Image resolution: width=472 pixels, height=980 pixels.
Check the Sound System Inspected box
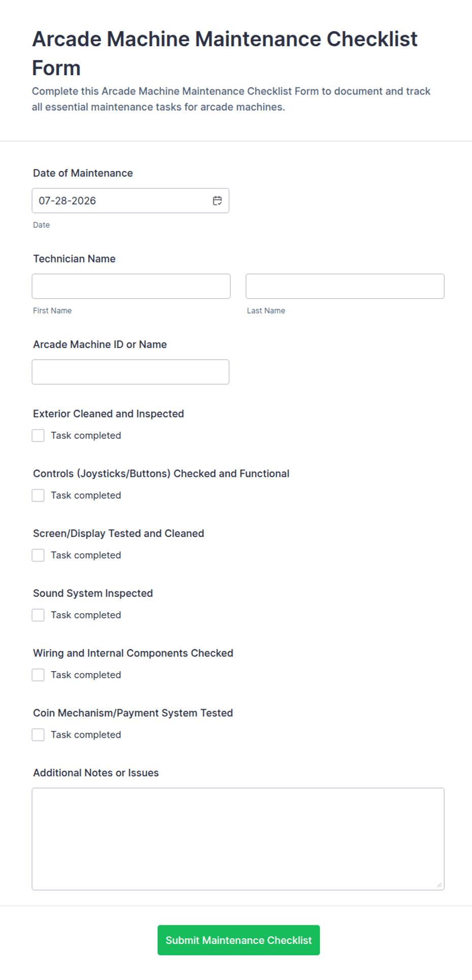tap(38, 615)
